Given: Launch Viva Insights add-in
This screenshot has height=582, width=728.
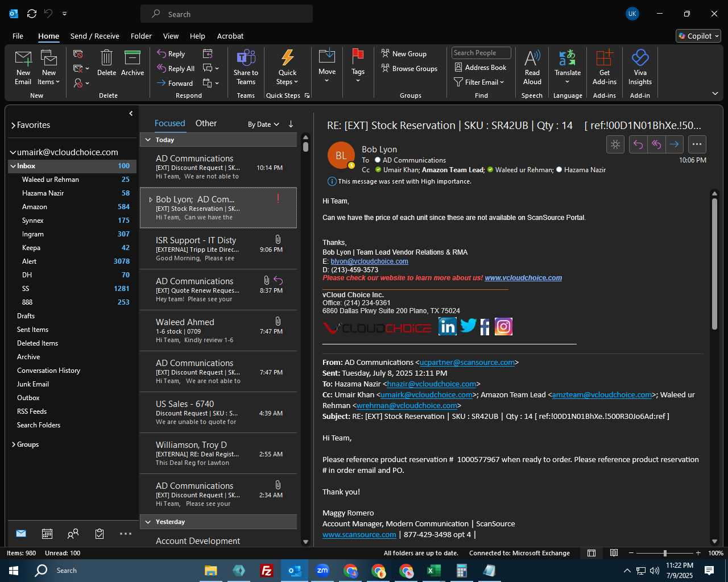Looking at the screenshot, I should [x=640, y=67].
